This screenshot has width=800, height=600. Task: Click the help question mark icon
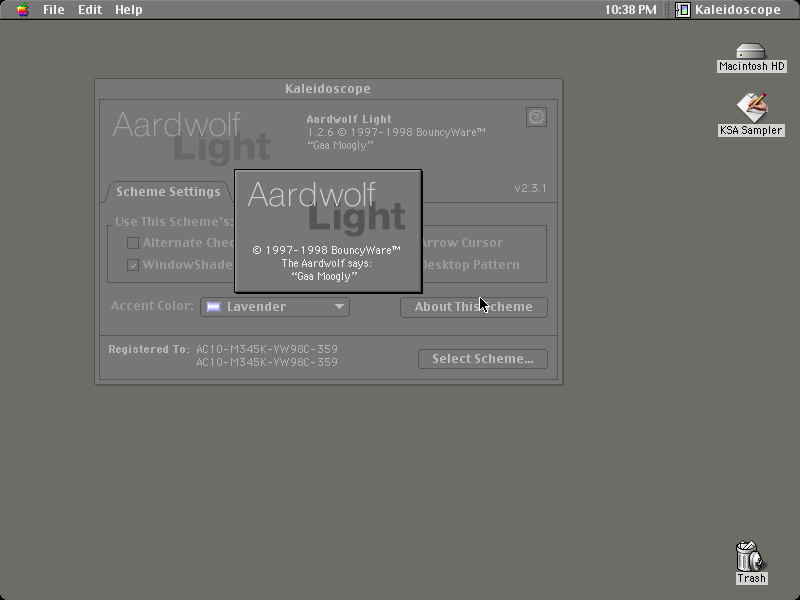click(x=536, y=117)
